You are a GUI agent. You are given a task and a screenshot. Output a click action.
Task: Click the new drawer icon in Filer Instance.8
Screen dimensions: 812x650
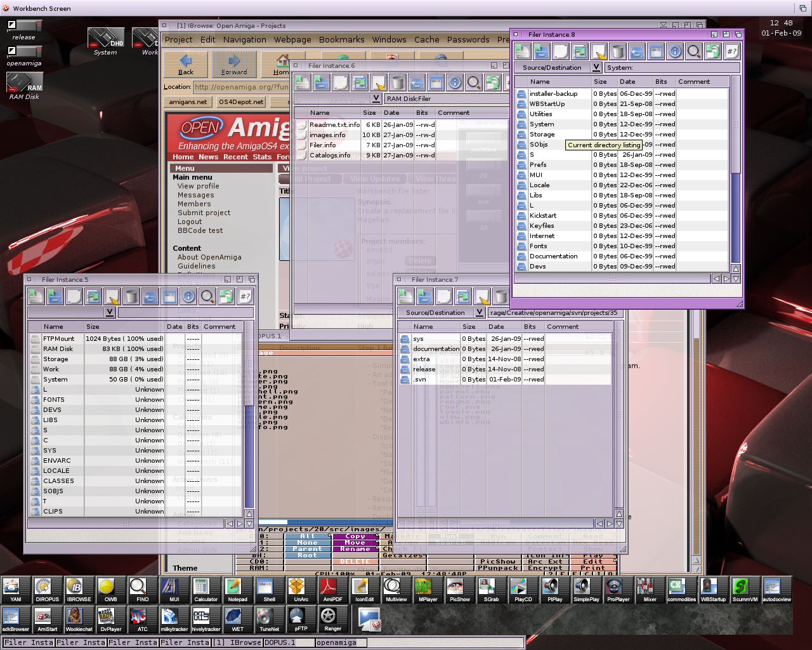[x=637, y=51]
